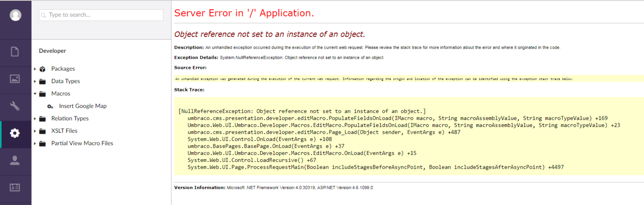Select the Developer gear section icon
The width and height of the screenshot is (644, 205).
pos(15,134)
